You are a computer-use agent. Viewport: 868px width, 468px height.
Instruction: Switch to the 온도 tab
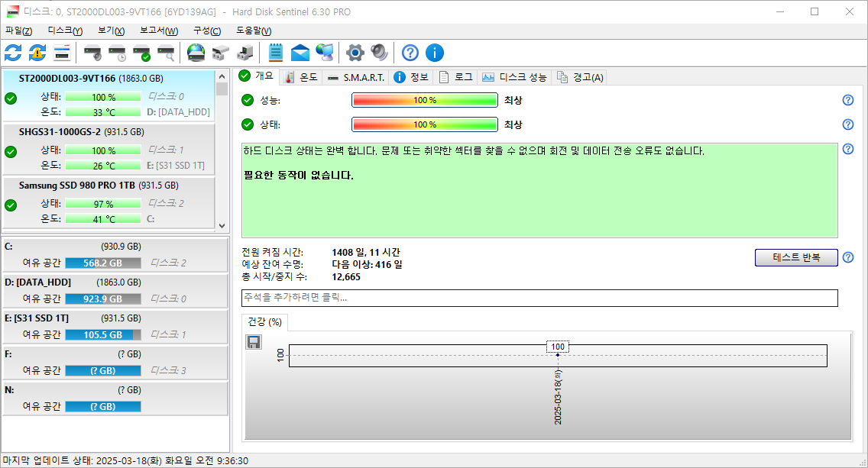301,77
